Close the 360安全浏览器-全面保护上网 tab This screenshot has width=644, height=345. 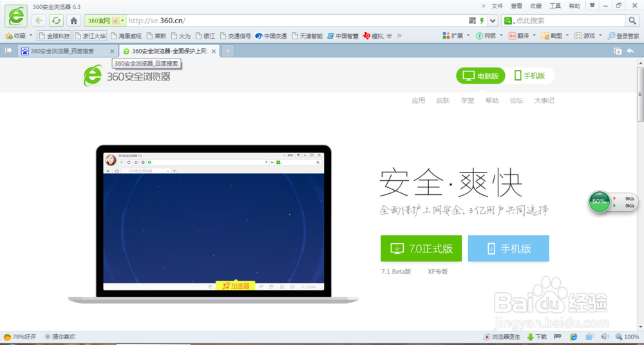coord(214,51)
